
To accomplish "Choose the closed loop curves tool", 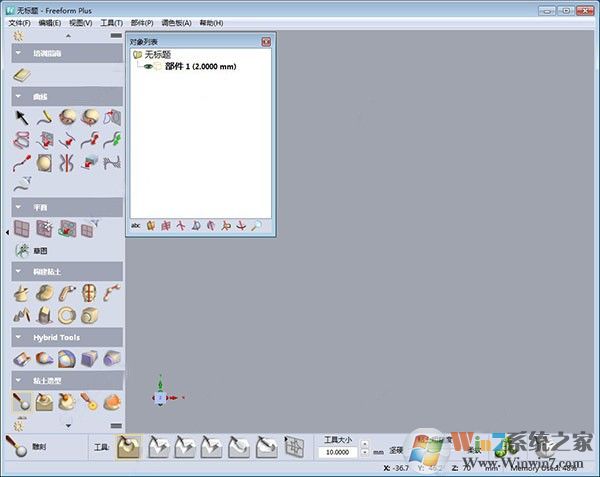I will [x=22, y=140].
